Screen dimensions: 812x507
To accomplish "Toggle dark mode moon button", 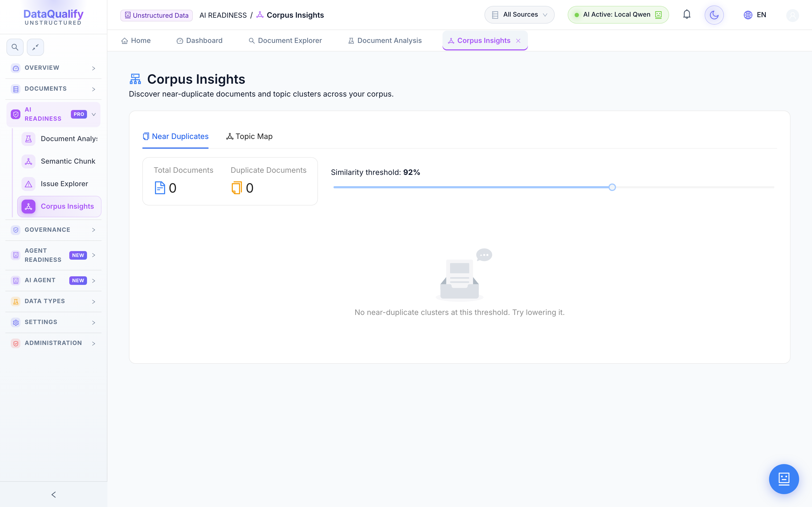I will pos(714,15).
